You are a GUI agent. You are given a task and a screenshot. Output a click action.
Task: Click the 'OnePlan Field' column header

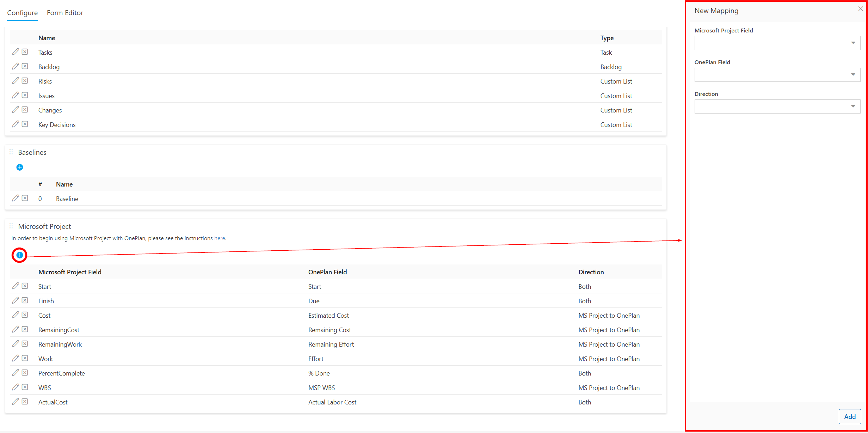click(x=327, y=272)
